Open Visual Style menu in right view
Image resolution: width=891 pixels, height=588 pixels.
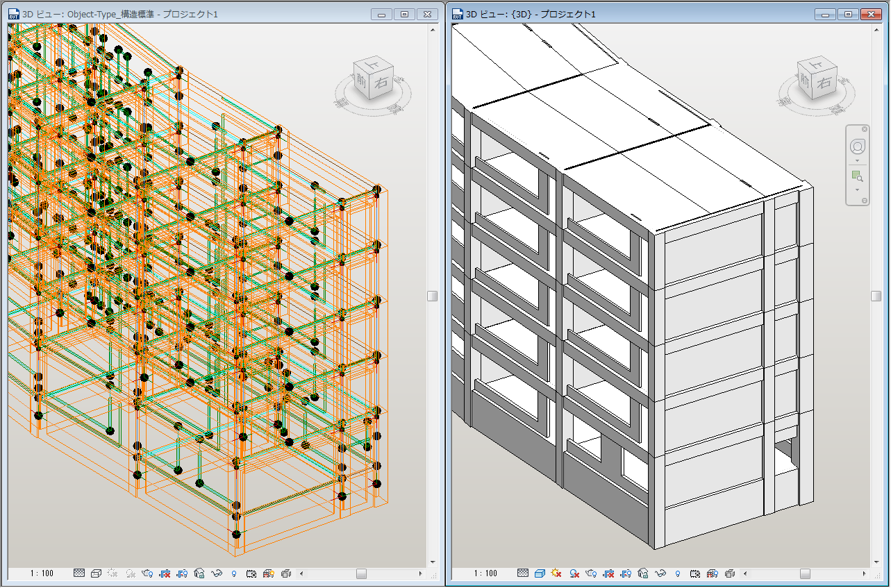540,573
